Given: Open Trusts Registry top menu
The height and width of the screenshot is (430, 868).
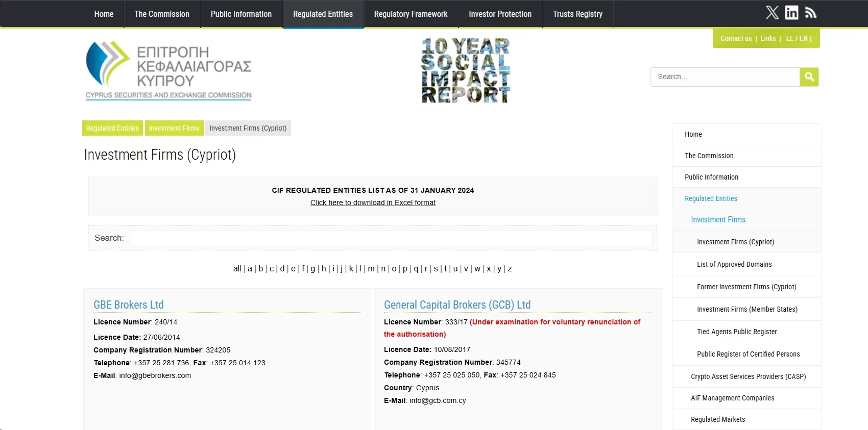Looking at the screenshot, I should [x=577, y=14].
